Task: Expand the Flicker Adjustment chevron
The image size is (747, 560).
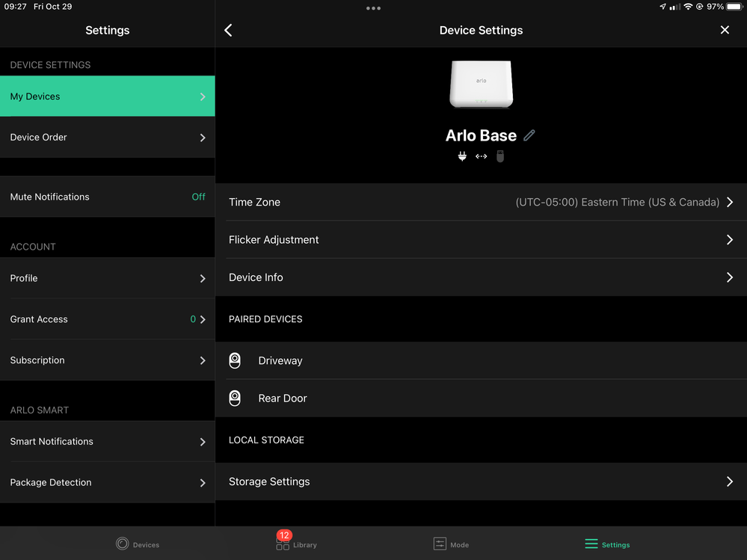Action: coord(730,239)
